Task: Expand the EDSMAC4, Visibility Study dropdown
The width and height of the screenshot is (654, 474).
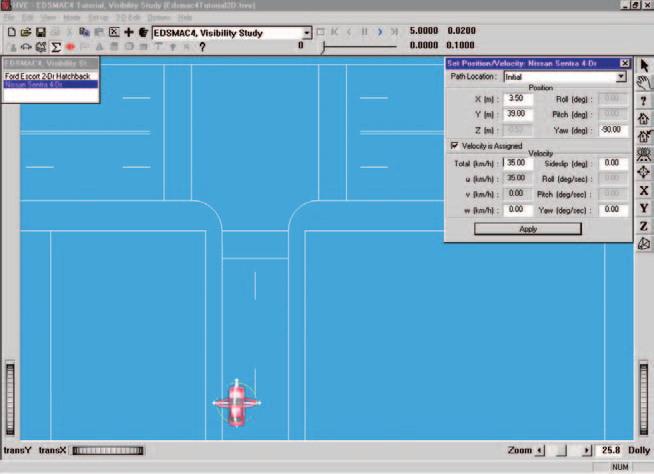Action: click(x=307, y=33)
